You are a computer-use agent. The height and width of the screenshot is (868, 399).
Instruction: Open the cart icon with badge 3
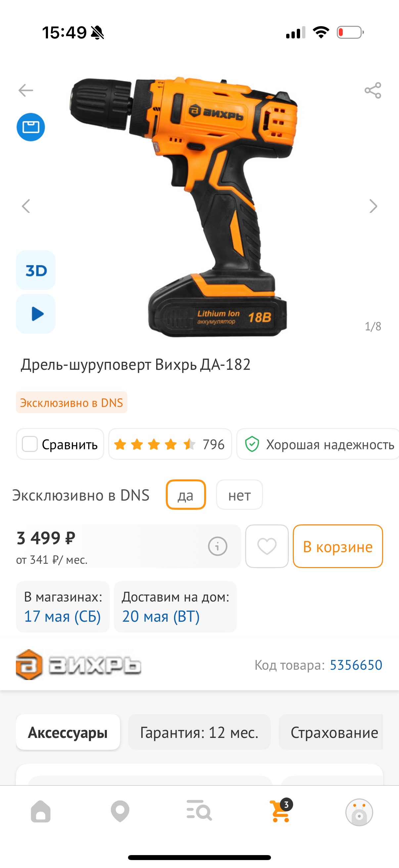281,811
